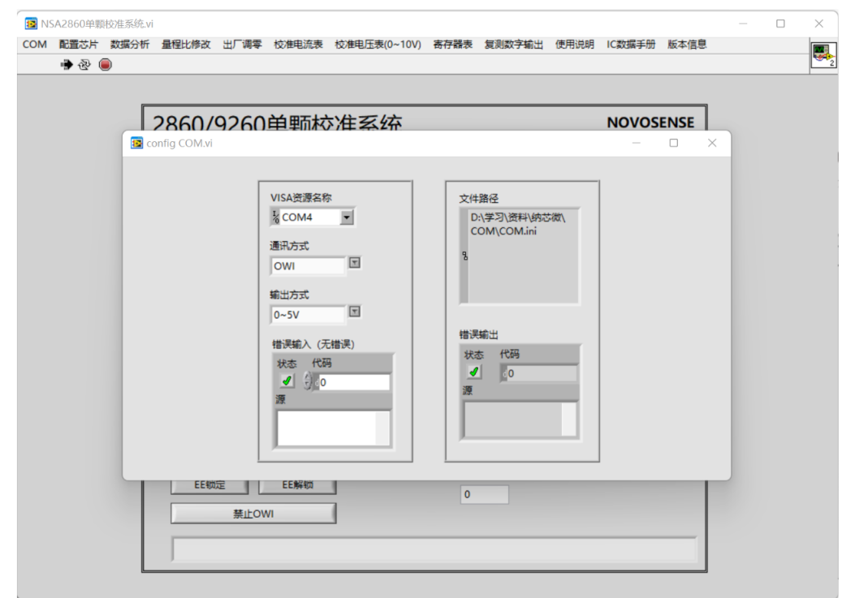868x598 pixels.
Task: Expand the COM4 VISA resource dropdown
Action: click(x=347, y=217)
